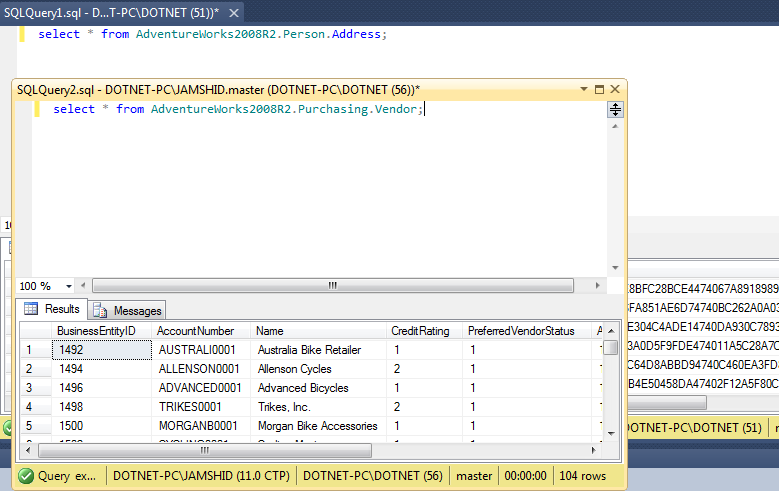Switch to the Messages tab
The width and height of the screenshot is (779, 491).
click(129, 310)
